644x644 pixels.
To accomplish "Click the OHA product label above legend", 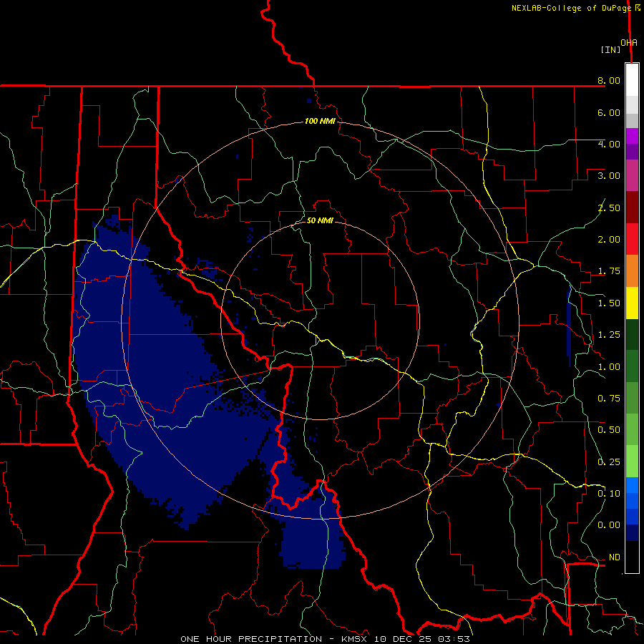I will point(629,43).
